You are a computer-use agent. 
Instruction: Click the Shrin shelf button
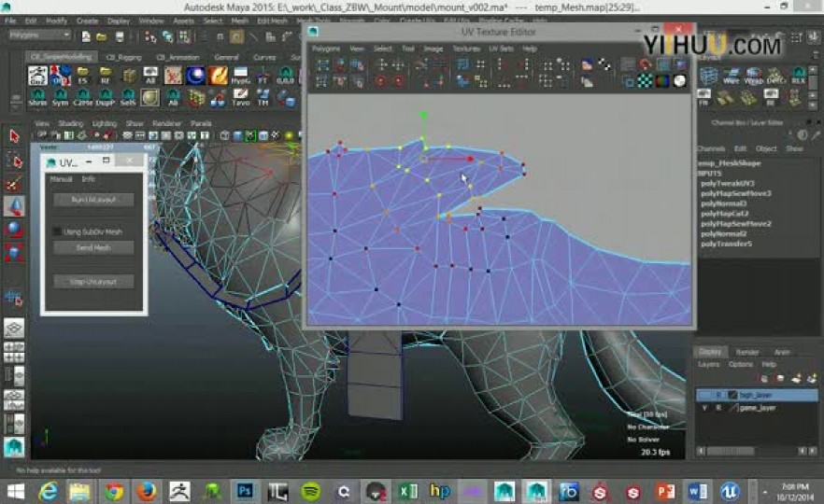tap(37, 98)
